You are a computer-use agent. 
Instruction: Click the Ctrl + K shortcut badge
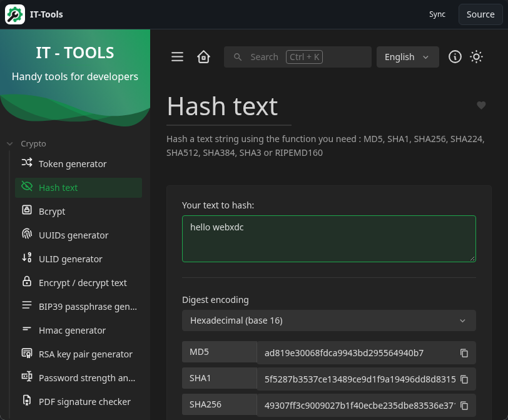(x=304, y=57)
